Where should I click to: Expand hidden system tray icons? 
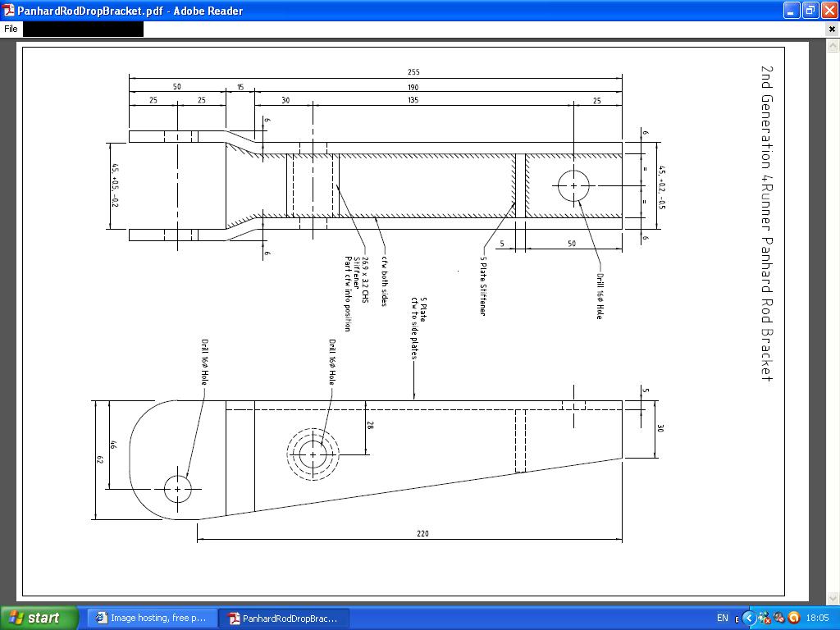tap(749, 618)
